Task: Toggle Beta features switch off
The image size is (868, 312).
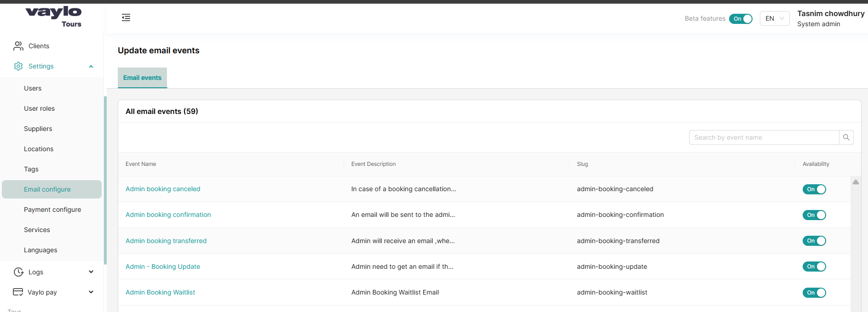Action: (741, 19)
